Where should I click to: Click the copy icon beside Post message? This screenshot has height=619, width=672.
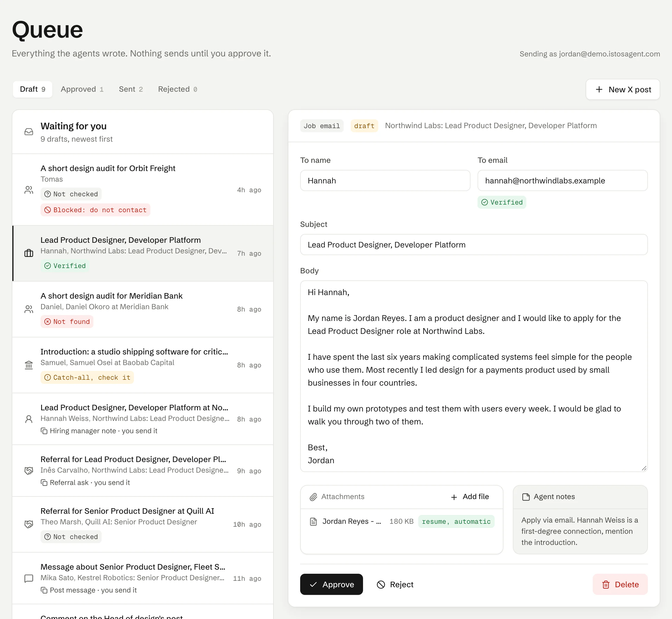pos(44,590)
